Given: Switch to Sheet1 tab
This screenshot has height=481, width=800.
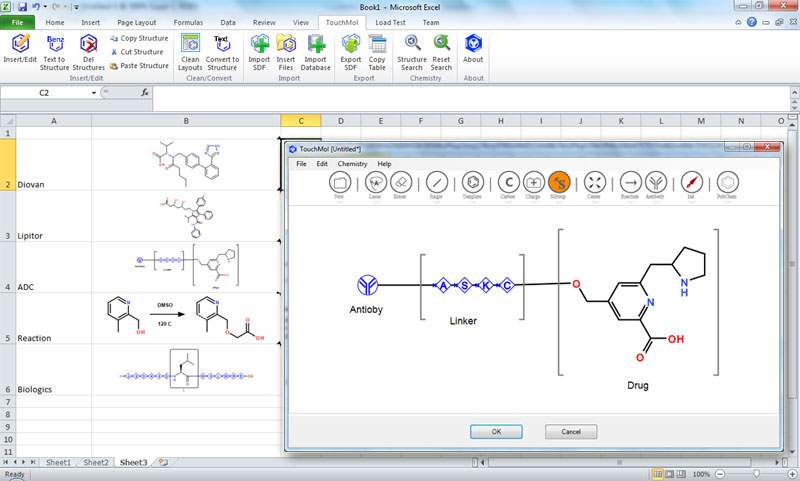Looking at the screenshot, I should click(58, 462).
